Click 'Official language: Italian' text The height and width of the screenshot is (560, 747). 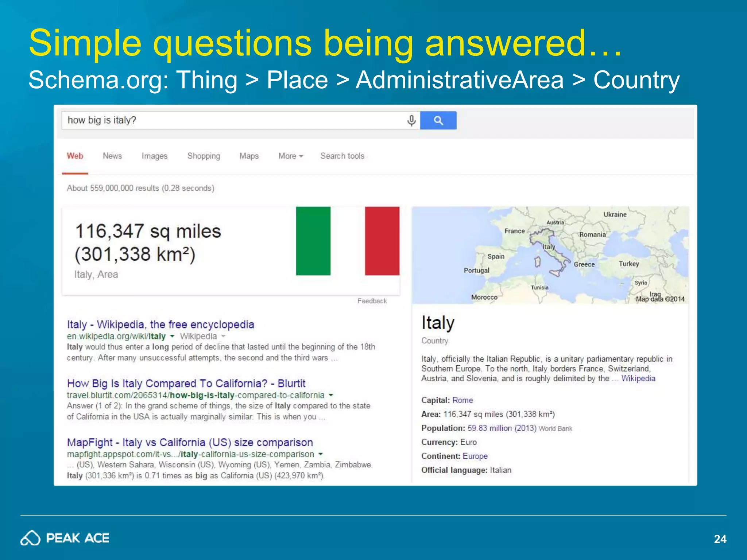pyautogui.click(x=466, y=470)
